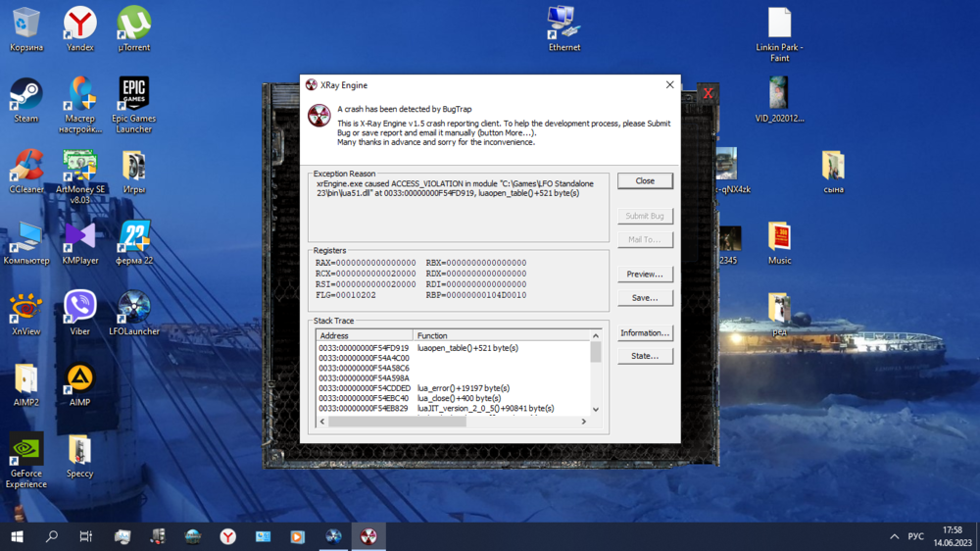The width and height of the screenshot is (980, 551).
Task: Select the Ethernet desktop shortcut
Action: (563, 28)
